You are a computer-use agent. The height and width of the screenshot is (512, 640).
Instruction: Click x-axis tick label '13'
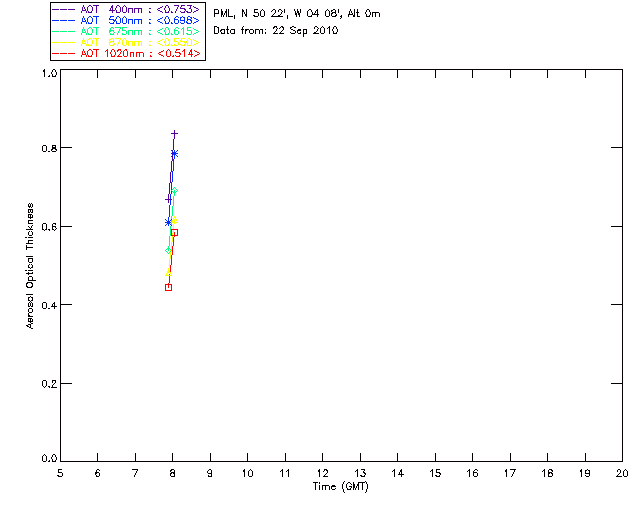click(360, 473)
